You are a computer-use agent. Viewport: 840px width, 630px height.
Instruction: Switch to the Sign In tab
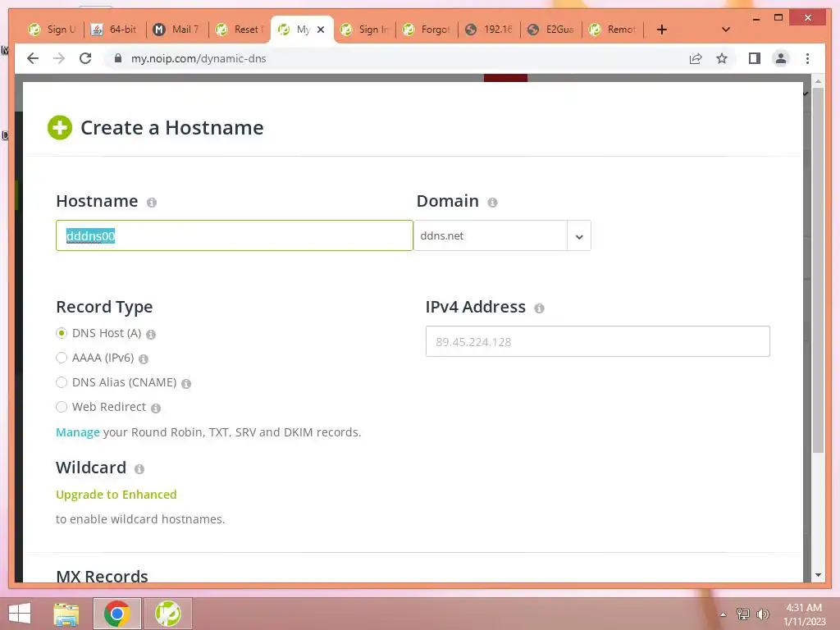click(364, 30)
